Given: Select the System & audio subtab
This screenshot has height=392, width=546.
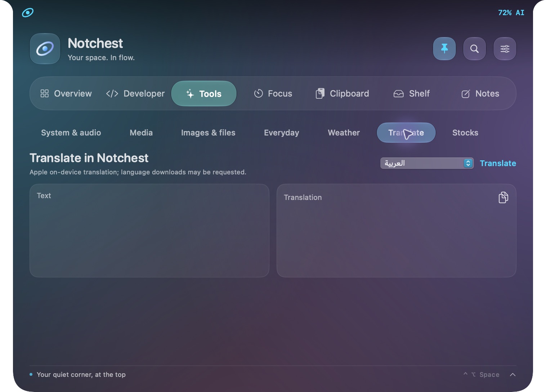Looking at the screenshot, I should (x=71, y=133).
